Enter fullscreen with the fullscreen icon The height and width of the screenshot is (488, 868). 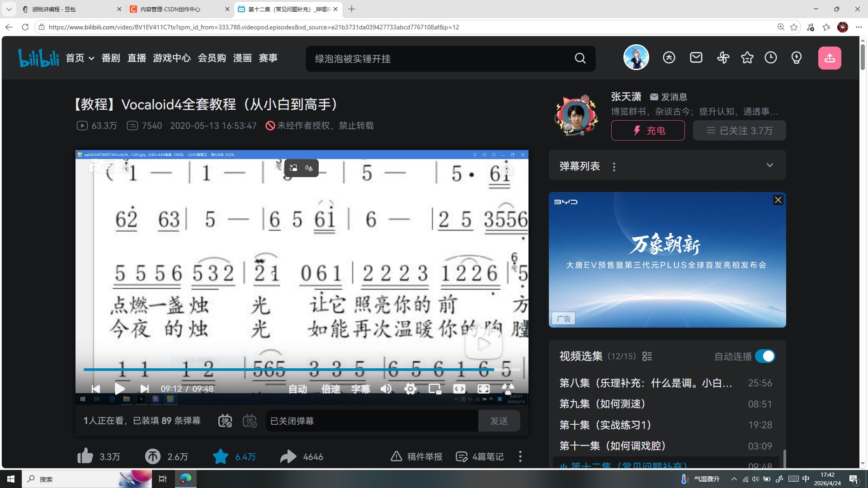484,389
